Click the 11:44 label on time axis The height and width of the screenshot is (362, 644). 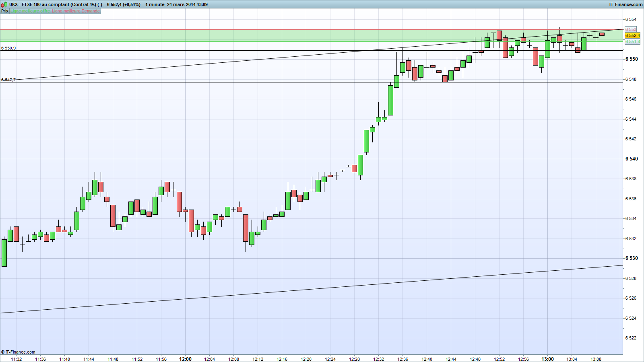tap(89, 359)
